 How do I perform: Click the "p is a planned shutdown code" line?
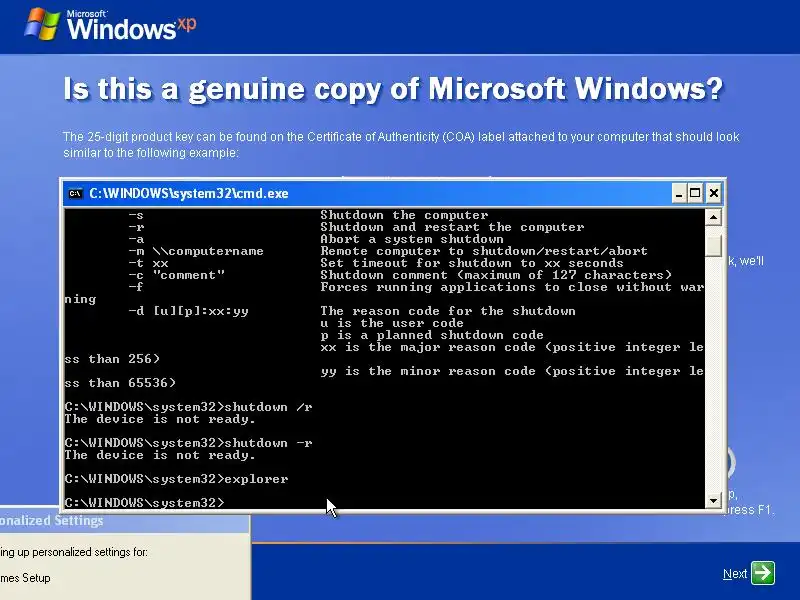(432, 335)
